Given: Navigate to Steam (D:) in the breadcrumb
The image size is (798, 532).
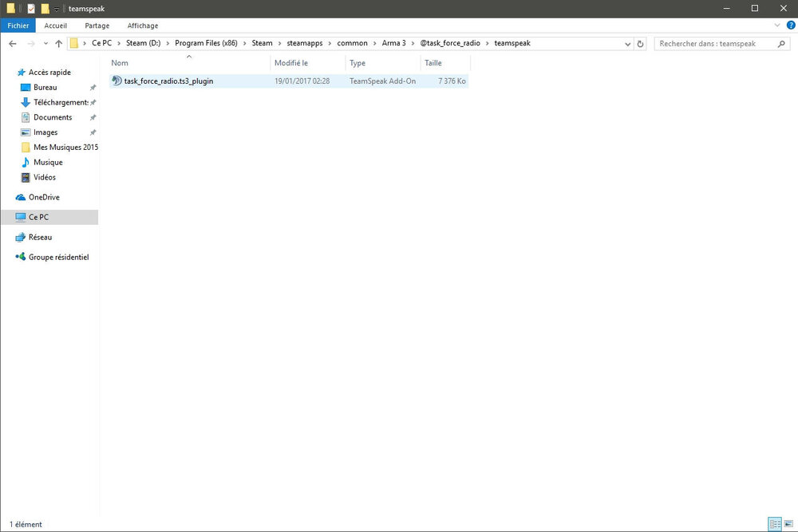Looking at the screenshot, I should coord(144,43).
